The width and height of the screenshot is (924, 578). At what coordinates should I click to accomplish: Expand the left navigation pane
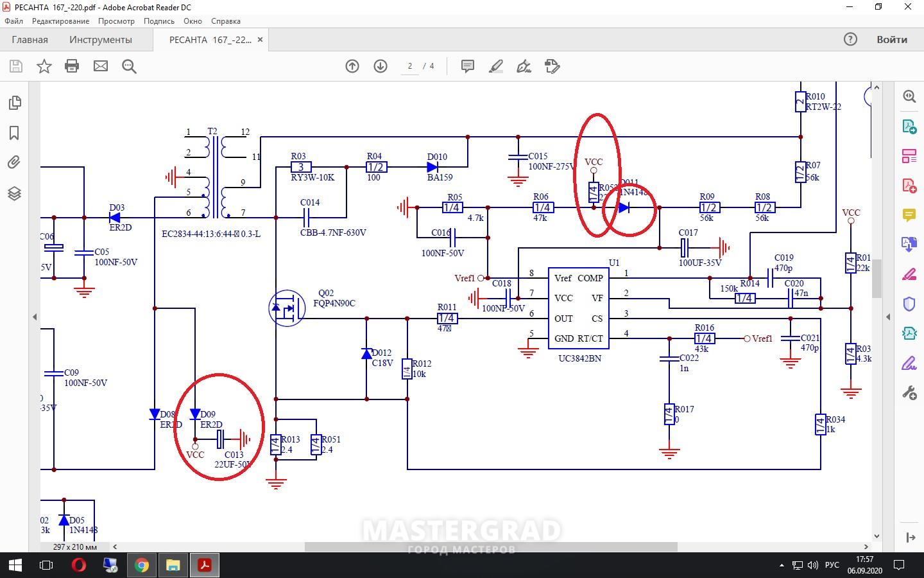[35, 317]
